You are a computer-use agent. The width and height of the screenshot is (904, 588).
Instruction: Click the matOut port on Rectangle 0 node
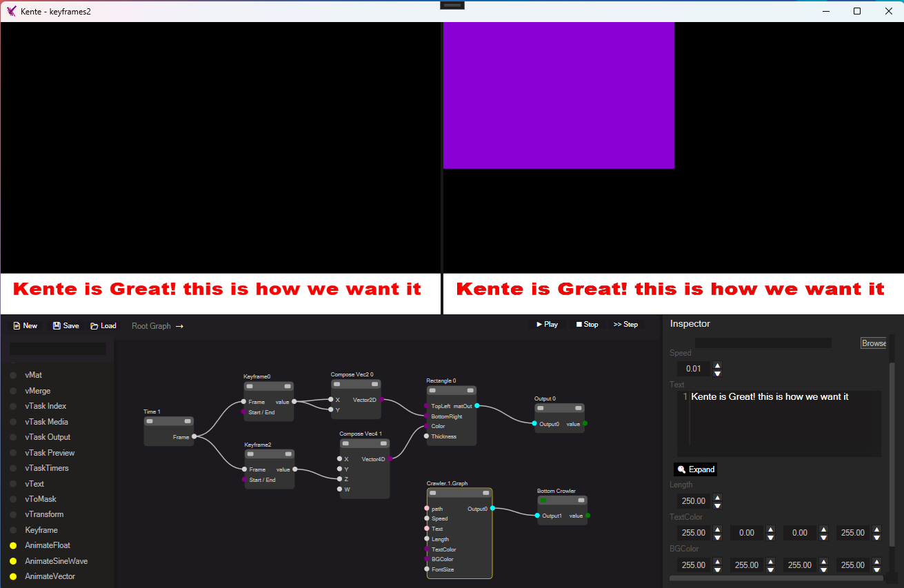(477, 406)
